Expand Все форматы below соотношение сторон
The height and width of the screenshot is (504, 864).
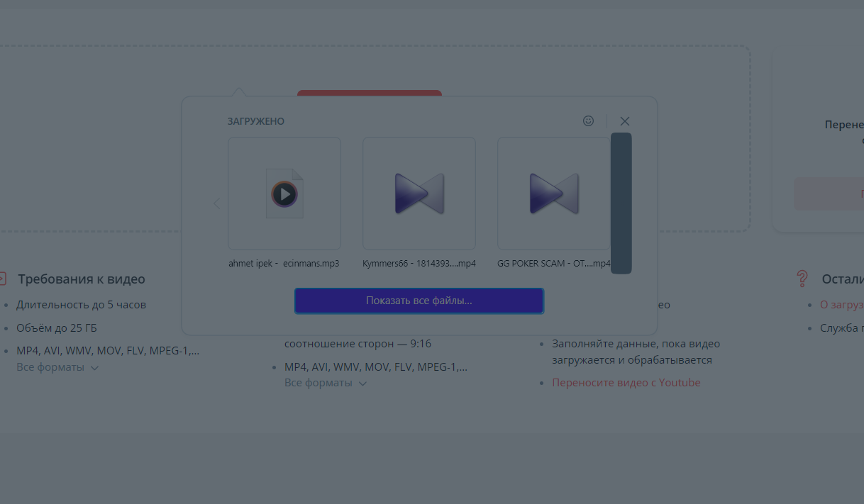pos(326,383)
